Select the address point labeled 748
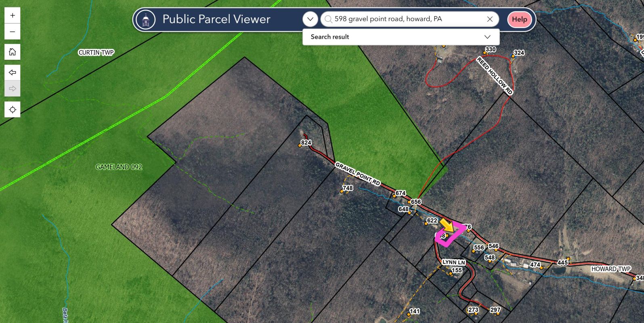Image resolution: width=644 pixels, height=323 pixels. (x=342, y=191)
